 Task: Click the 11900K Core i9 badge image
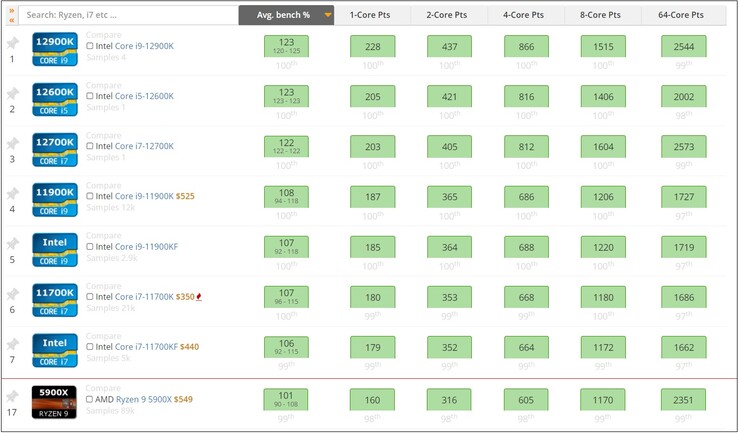(55, 199)
